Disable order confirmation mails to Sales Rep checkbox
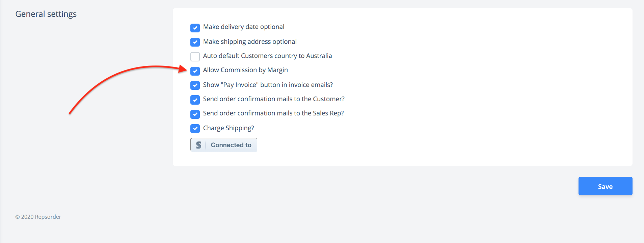Screen dimensions: 644x243 pos(195,114)
